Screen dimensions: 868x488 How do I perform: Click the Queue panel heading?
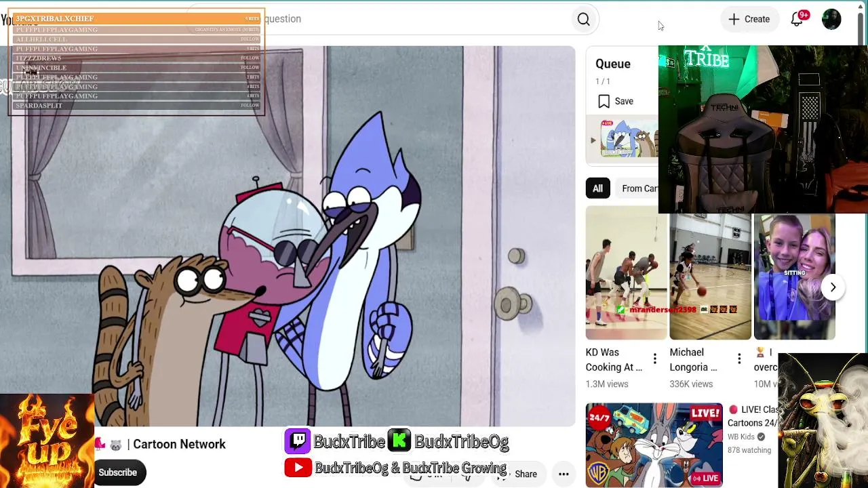(x=613, y=64)
